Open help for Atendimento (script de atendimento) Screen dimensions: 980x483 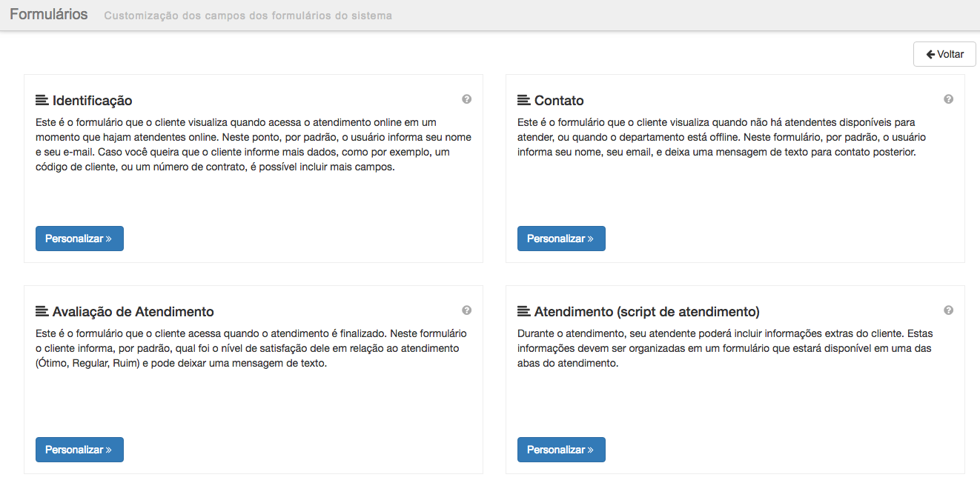pyautogui.click(x=948, y=310)
